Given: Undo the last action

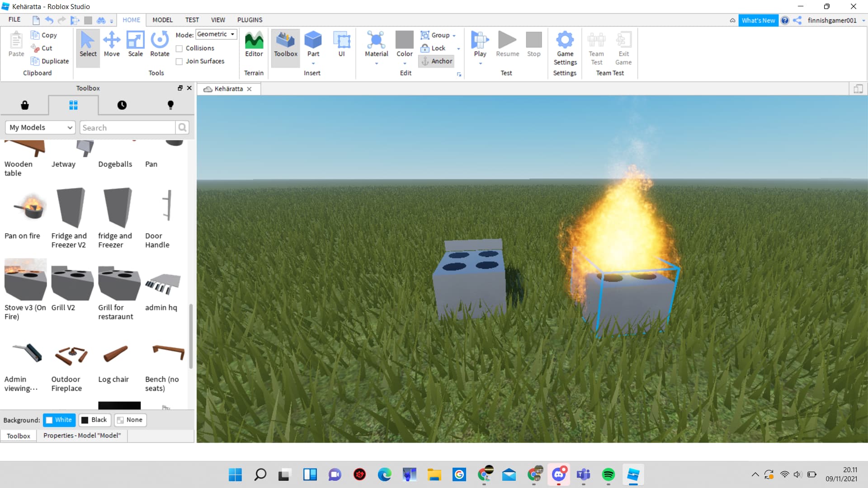Looking at the screenshot, I should pos(49,20).
